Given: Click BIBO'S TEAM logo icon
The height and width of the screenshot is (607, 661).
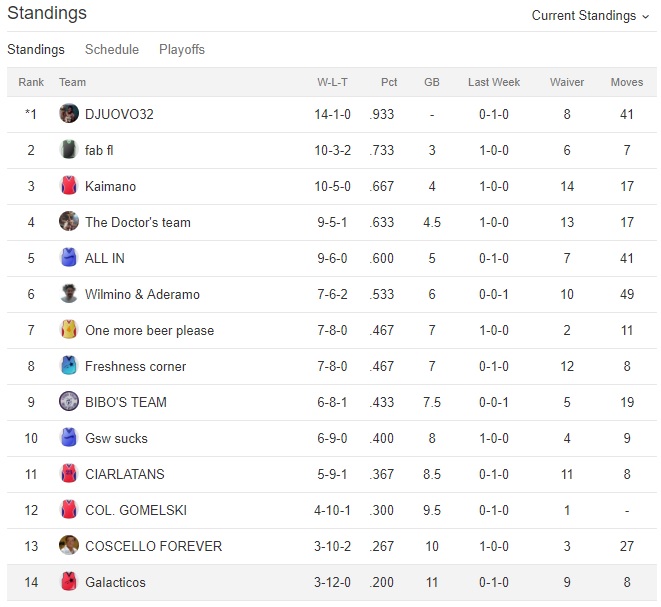Looking at the screenshot, I should pos(69,402).
